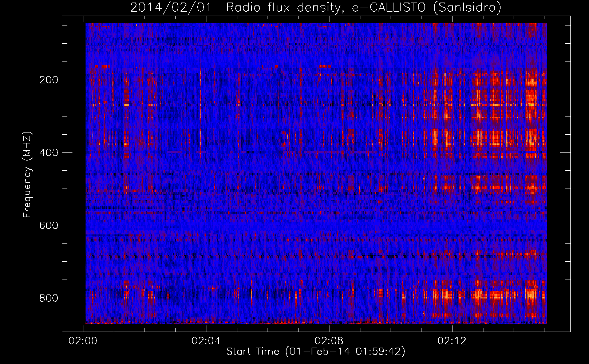The height and width of the screenshot is (364, 589).
Task: Click the 'Start Time (01-Feb-14 01:59:42)' axis label
Action: click(x=316, y=352)
